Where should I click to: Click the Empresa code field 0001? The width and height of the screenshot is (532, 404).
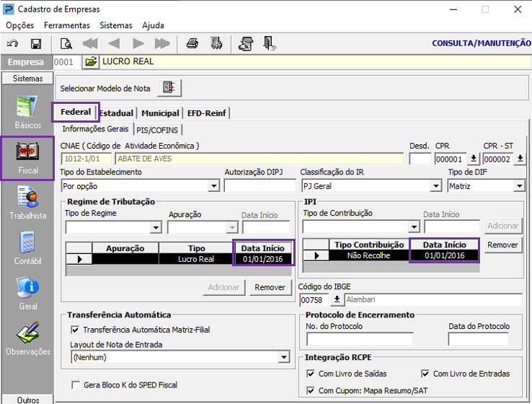[x=67, y=62]
